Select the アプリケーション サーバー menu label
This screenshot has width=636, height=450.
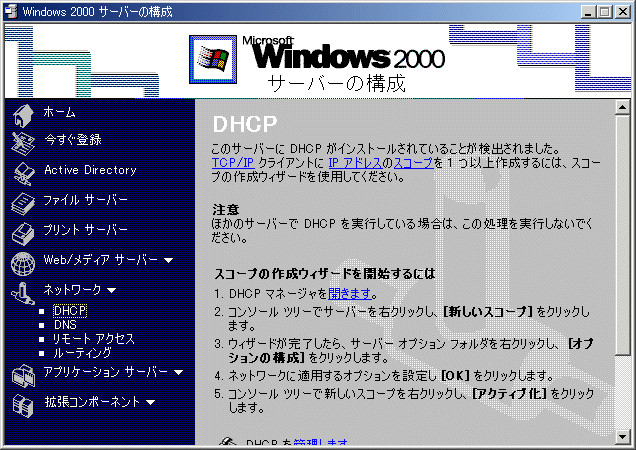coord(105,372)
